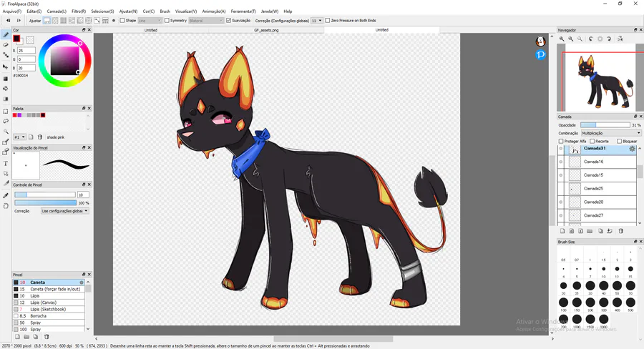644x349 pixels.
Task: Create new layer in Camada panel
Action: [562, 231]
